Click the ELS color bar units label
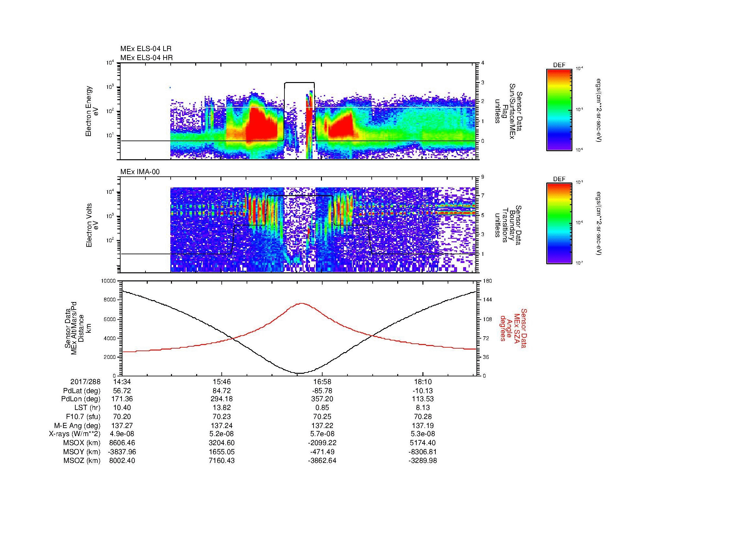Screen dimensions: 756x534 coord(599,110)
